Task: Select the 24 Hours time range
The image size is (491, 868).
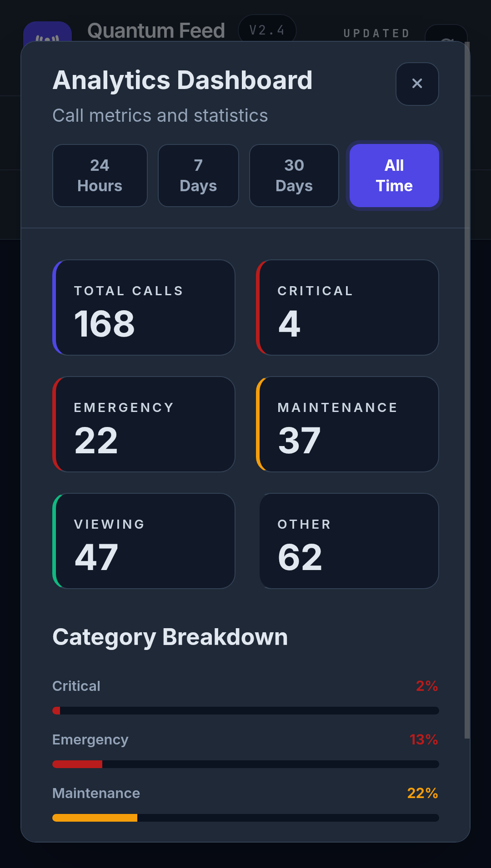Action: (100, 175)
